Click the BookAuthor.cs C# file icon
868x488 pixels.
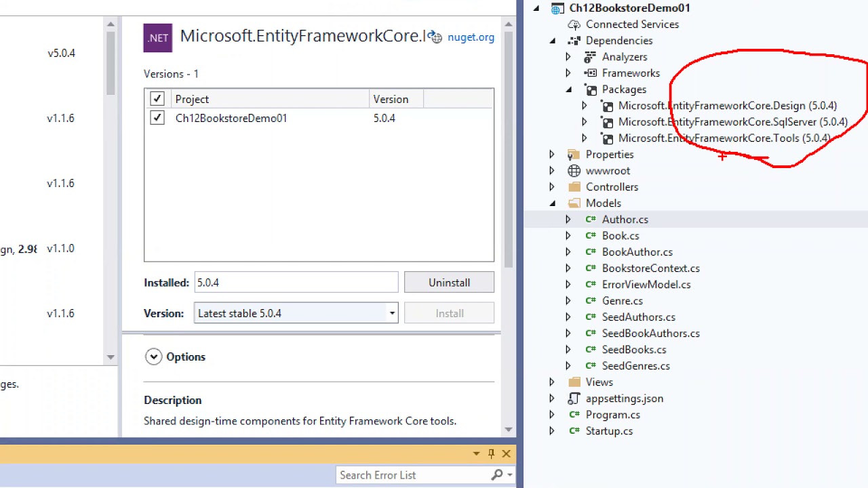(590, 252)
